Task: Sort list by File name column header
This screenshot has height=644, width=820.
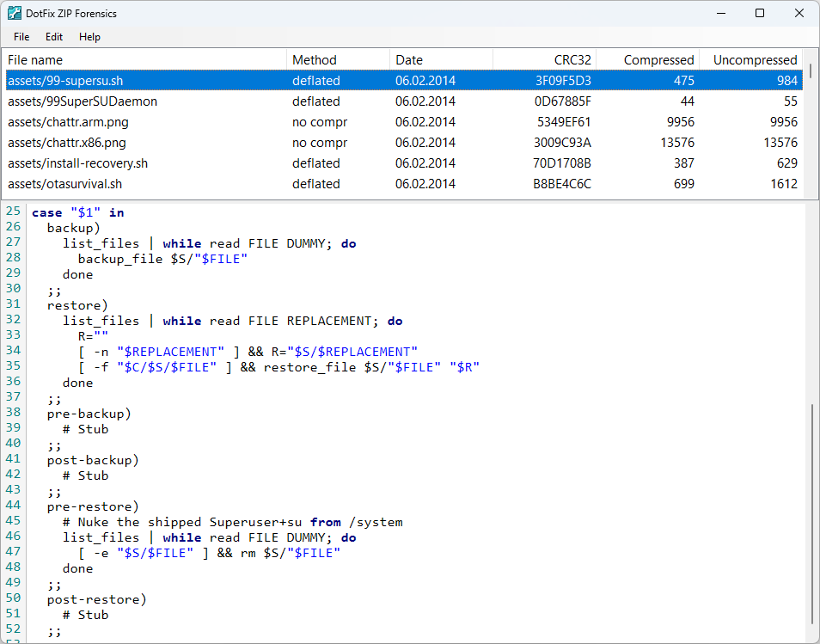Action: (144, 59)
